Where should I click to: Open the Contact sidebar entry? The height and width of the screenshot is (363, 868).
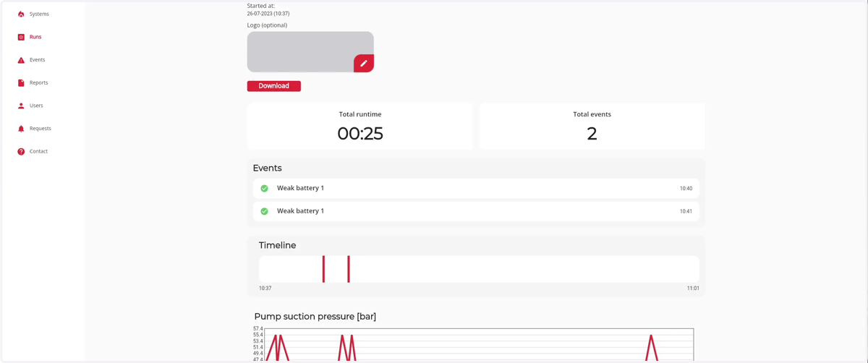[x=38, y=151]
